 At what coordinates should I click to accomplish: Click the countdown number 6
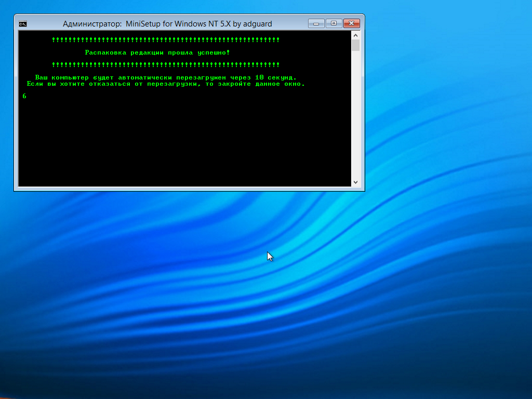[x=24, y=96]
